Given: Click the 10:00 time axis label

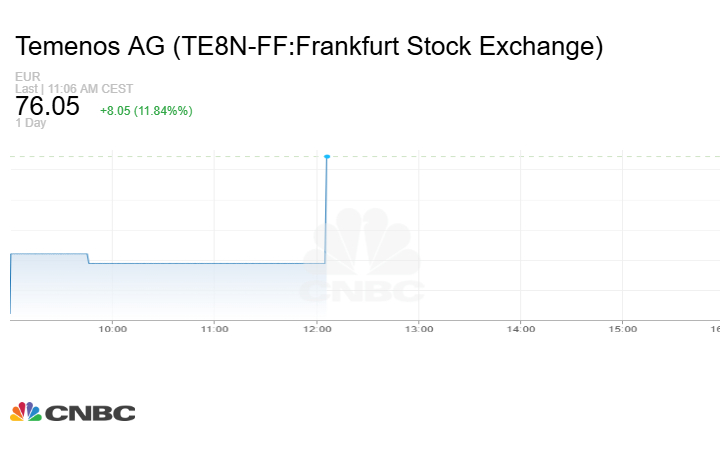Looking at the screenshot, I should [x=112, y=328].
